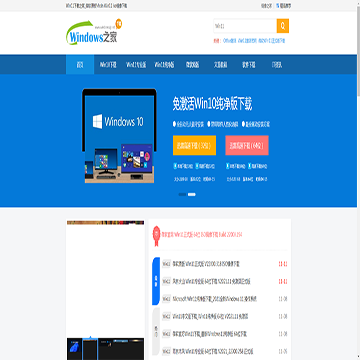The image size is (360, 360).
Task: Open the red Win11 64位 ISO headline link
Action: (202, 235)
